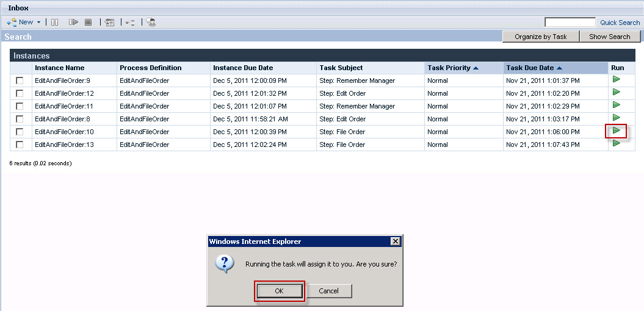This screenshot has height=311, width=644.
Task: Open the New dropdown arrow
Action: (x=38, y=23)
